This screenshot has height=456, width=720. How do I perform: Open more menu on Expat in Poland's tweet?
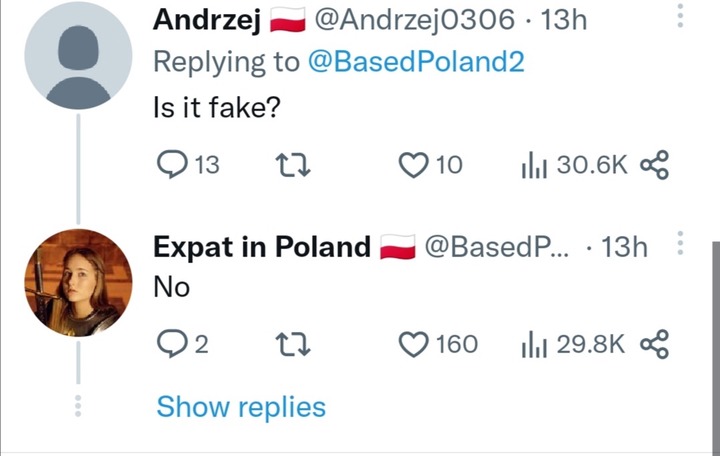coord(680,245)
